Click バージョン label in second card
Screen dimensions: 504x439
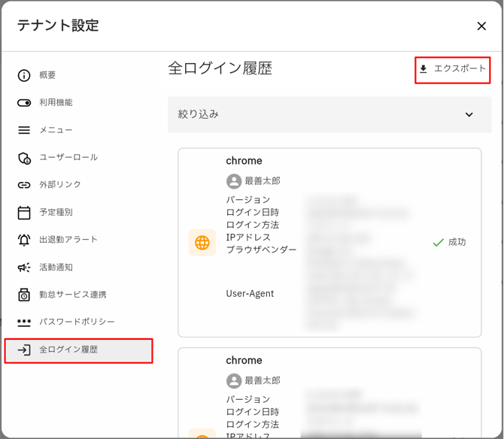(248, 399)
